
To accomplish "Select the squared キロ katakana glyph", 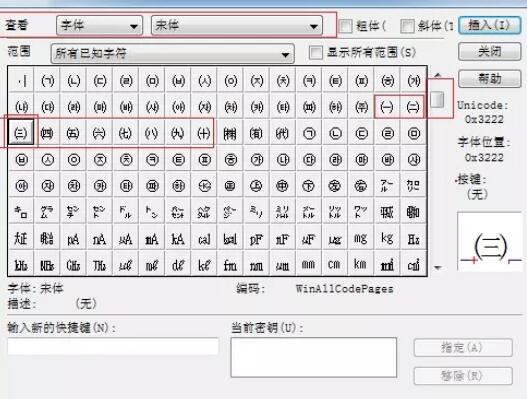I will [21, 212].
